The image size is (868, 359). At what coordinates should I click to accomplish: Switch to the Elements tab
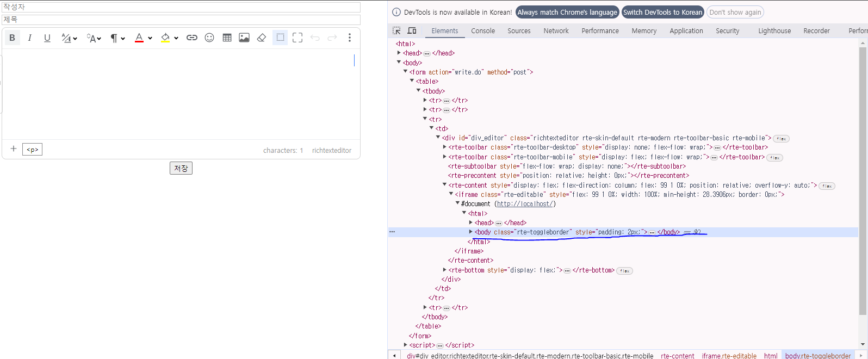445,31
